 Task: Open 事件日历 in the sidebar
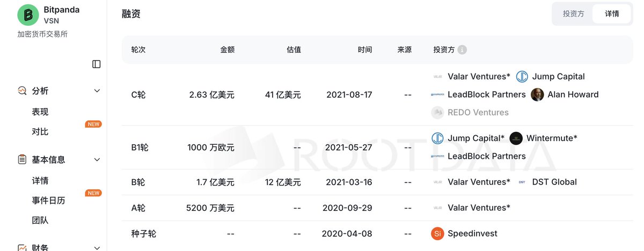48,201
